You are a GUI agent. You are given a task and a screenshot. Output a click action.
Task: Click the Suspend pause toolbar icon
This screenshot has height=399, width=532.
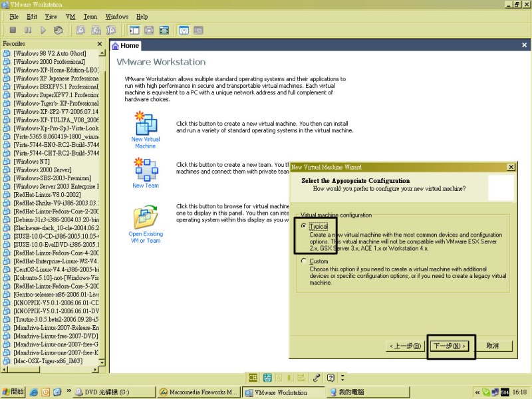click(x=28, y=30)
